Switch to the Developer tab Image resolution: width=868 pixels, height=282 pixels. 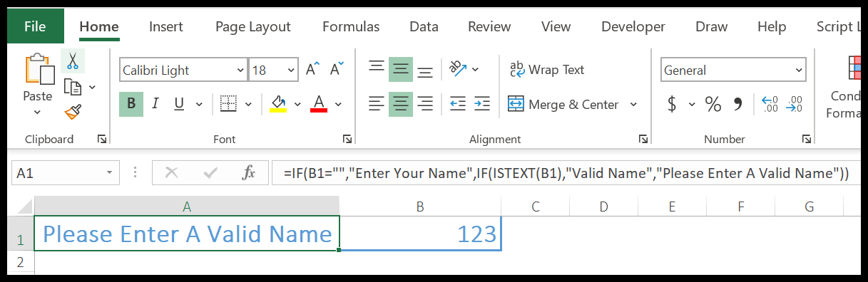633,26
